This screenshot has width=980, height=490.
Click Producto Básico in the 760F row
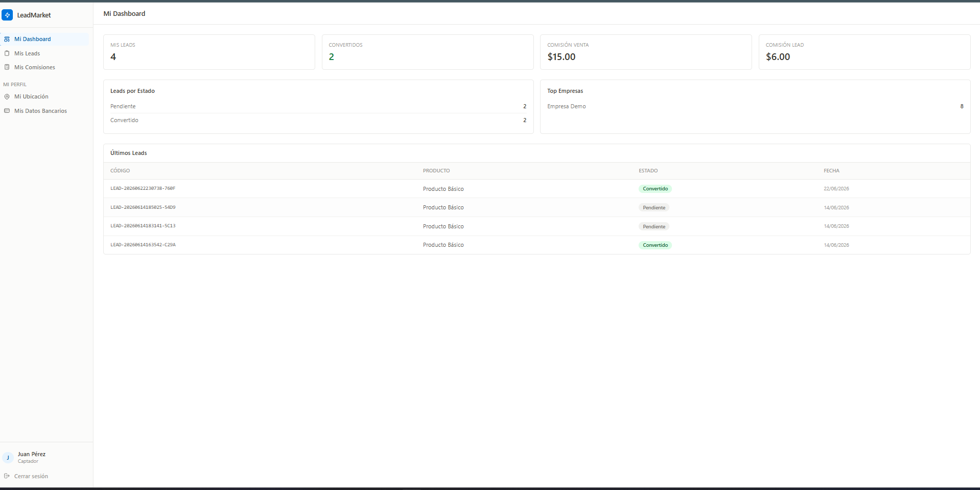click(443, 189)
